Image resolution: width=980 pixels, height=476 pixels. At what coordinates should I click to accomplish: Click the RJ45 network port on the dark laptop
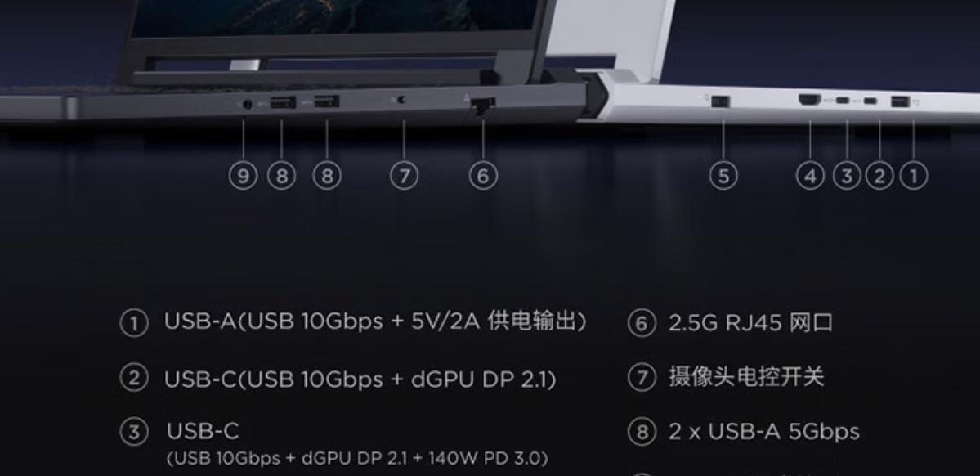(482, 105)
